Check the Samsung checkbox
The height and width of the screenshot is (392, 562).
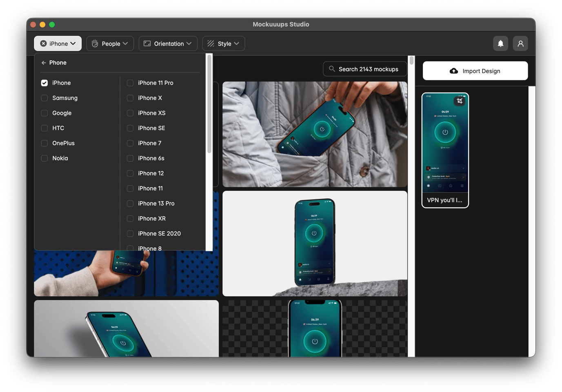pos(44,98)
